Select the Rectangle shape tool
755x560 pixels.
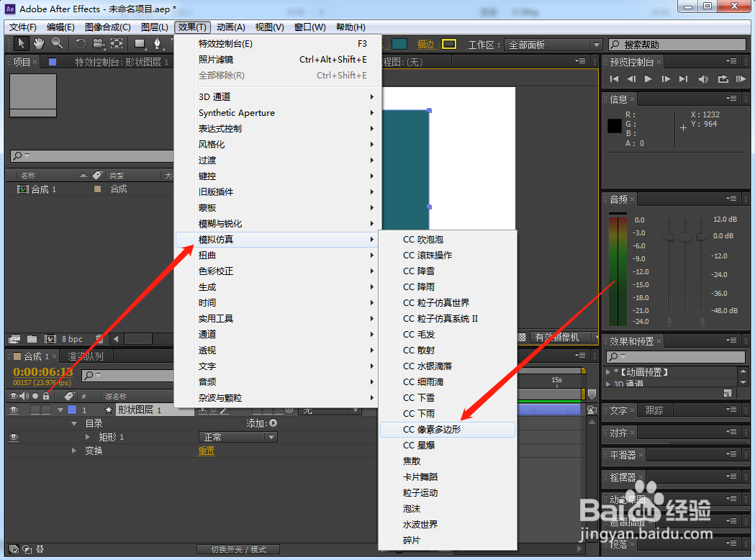click(140, 44)
